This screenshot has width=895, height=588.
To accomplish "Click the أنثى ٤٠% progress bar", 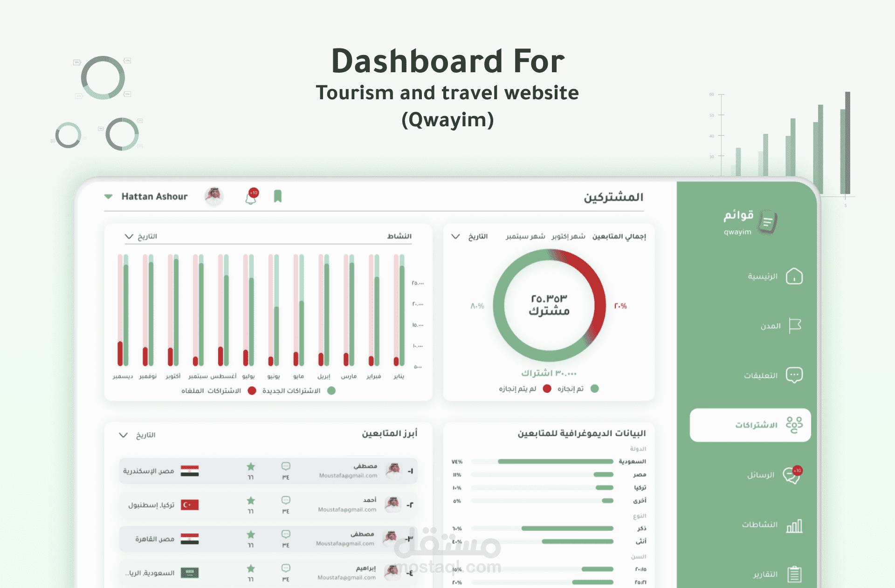I will point(542,541).
